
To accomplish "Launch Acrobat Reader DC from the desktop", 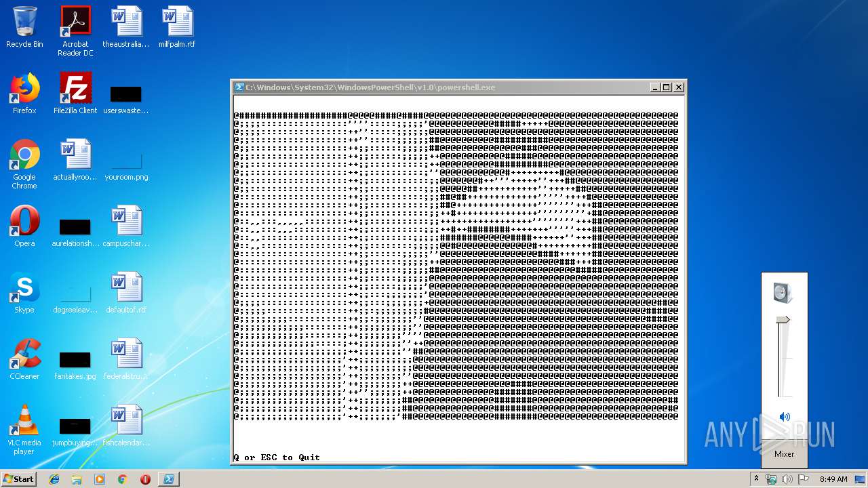I will (75, 31).
